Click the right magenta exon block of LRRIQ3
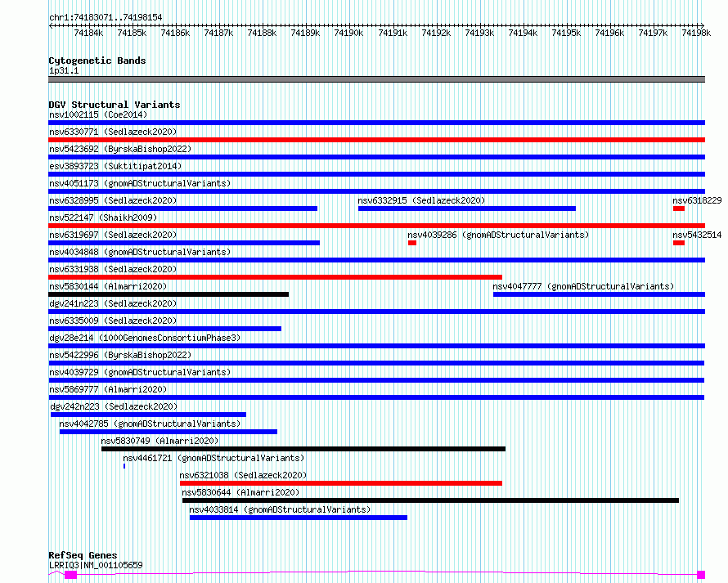 701,575
